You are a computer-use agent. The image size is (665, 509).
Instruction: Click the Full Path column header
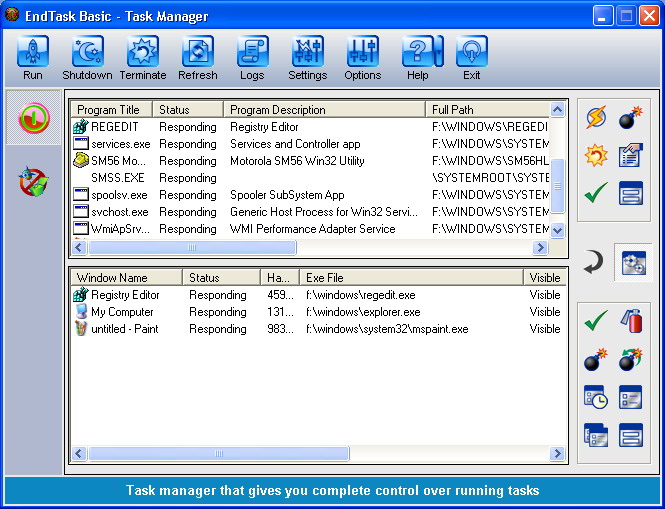488,110
